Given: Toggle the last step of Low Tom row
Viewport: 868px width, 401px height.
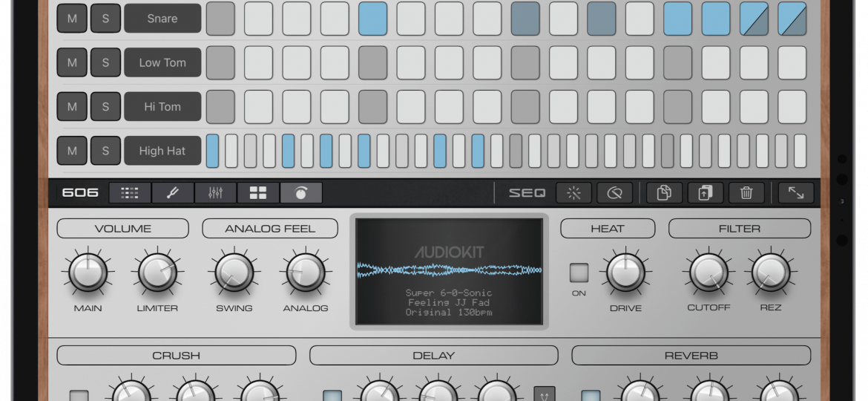Looking at the screenshot, I should tap(792, 62).
